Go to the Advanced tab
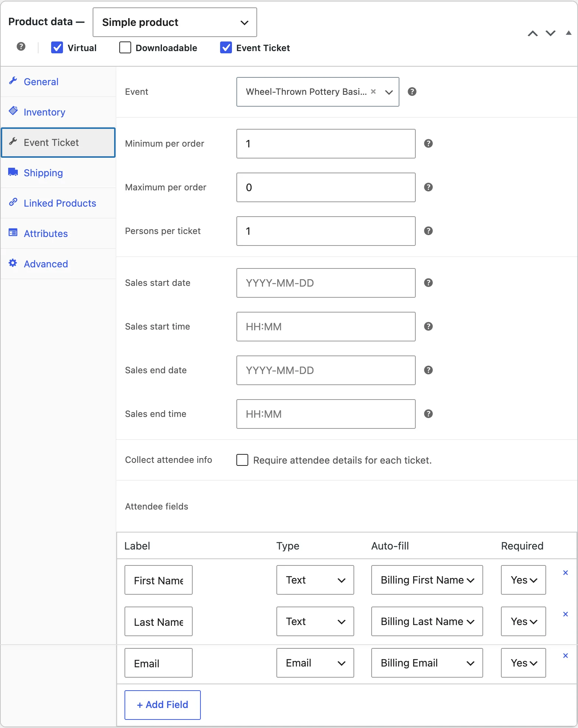 tap(58, 264)
